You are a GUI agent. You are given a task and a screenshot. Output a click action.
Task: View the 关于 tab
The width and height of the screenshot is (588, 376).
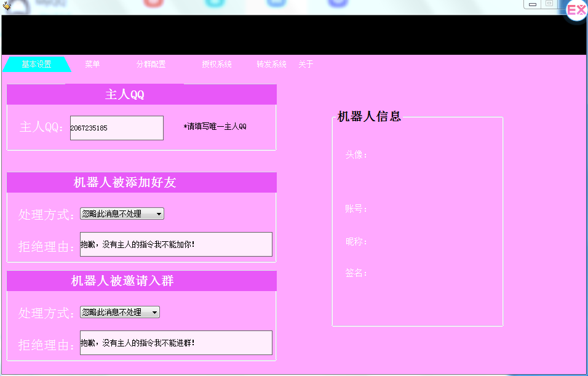click(306, 64)
